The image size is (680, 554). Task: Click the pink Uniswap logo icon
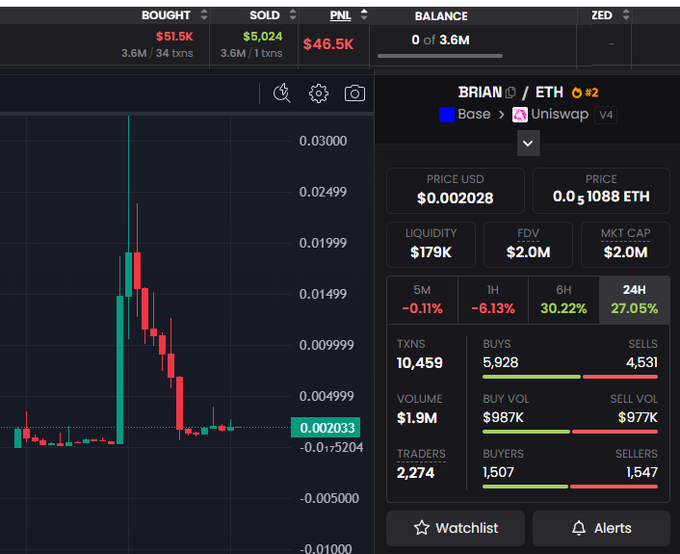tap(520, 115)
